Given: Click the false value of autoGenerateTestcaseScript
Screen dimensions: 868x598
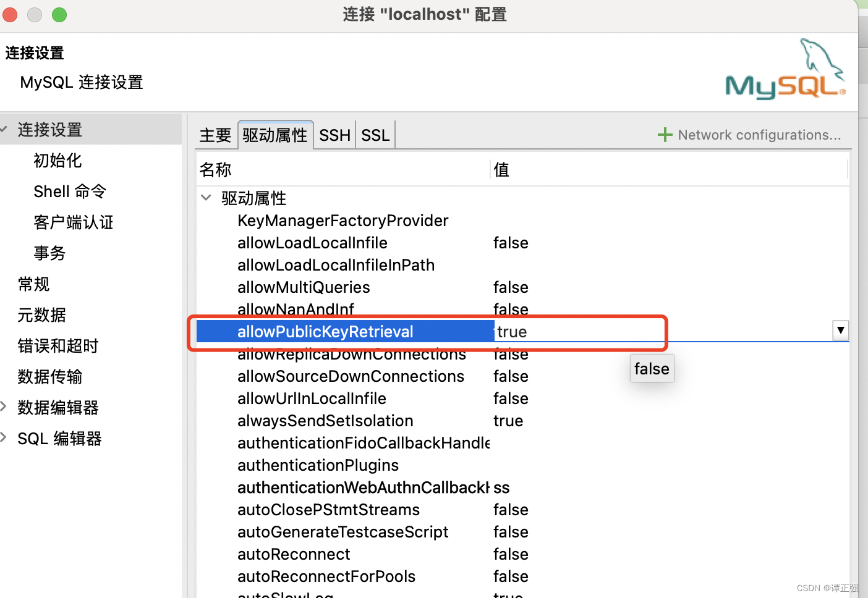Looking at the screenshot, I should click(511, 532).
